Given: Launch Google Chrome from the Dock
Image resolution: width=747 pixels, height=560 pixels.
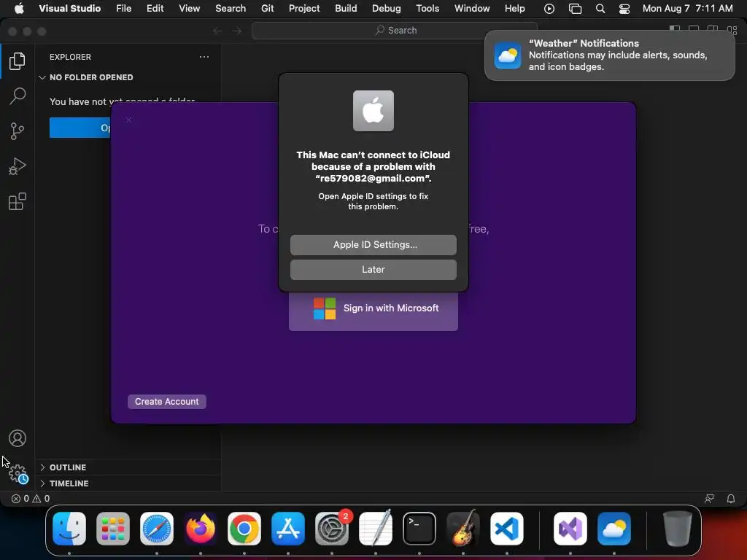Looking at the screenshot, I should 244,529.
